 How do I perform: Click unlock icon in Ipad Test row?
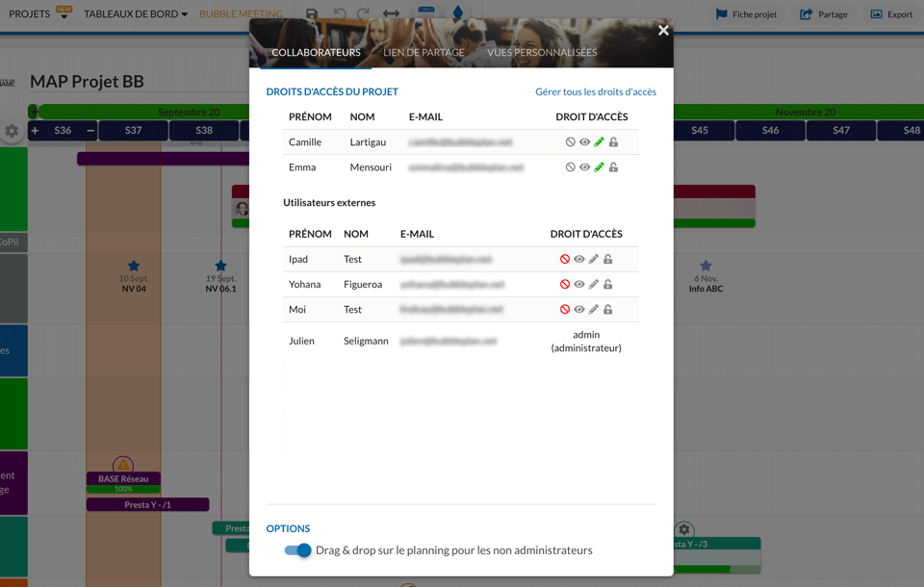[608, 259]
